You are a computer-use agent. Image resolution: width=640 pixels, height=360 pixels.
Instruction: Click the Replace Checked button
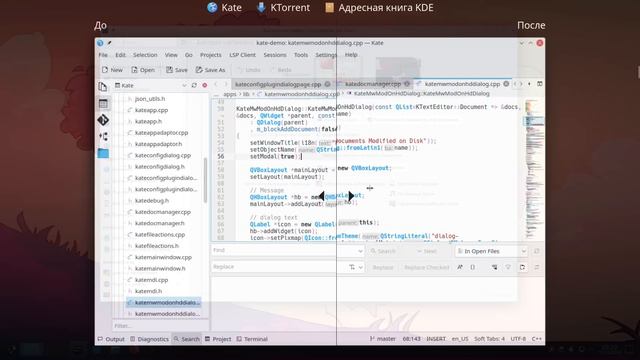click(x=427, y=267)
